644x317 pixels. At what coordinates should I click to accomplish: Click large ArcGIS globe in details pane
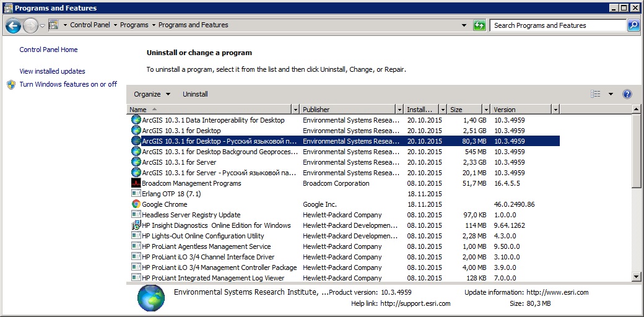(150, 298)
